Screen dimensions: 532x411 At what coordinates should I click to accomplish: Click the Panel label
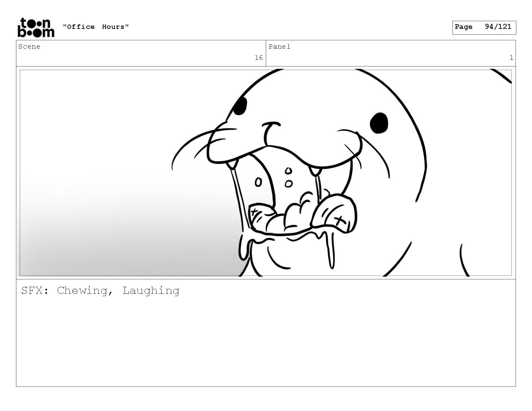tap(279, 47)
